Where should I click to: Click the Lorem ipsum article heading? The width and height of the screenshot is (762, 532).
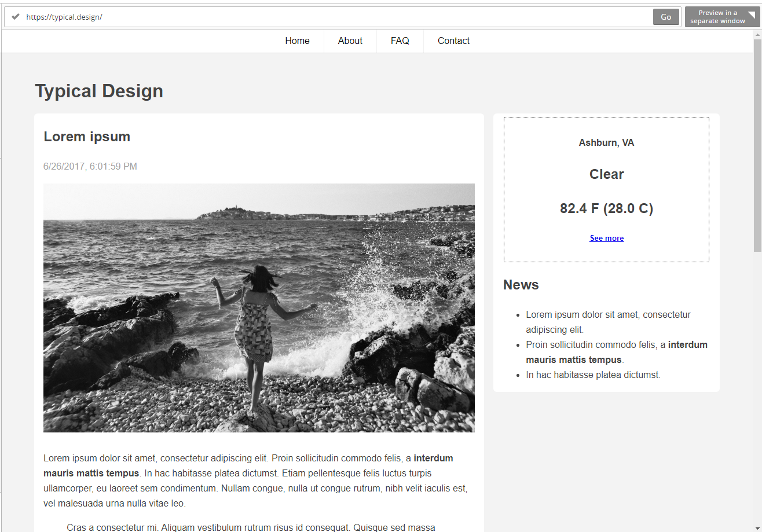(87, 137)
